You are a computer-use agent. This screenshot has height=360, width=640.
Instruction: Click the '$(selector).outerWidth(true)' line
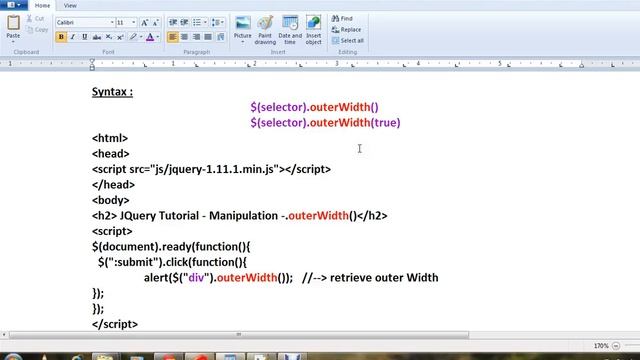pos(325,122)
